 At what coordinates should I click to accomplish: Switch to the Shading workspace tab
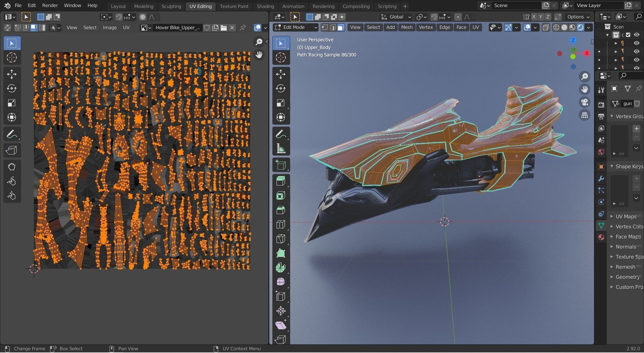265,6
